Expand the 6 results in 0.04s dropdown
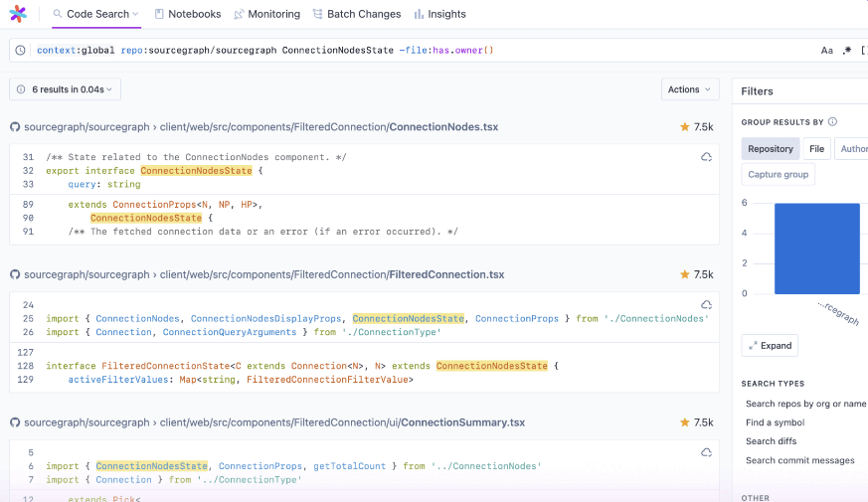This screenshot has height=502, width=868. point(66,89)
